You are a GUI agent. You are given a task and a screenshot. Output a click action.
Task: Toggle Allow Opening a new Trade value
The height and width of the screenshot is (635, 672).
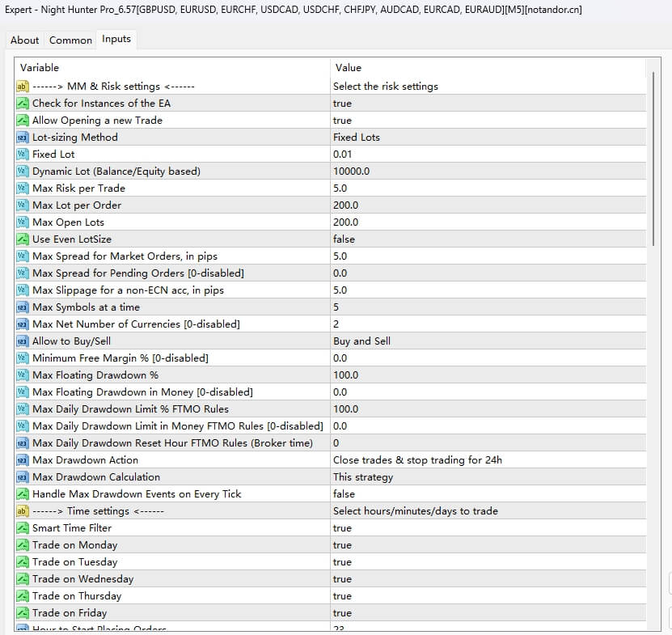(488, 121)
